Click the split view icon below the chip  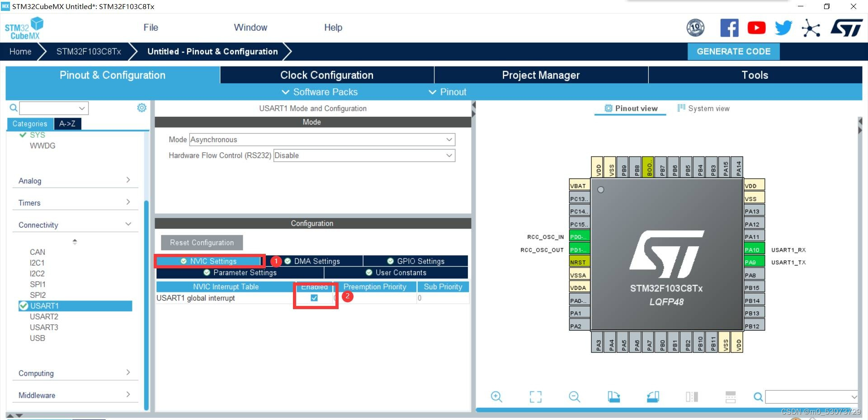(x=692, y=397)
